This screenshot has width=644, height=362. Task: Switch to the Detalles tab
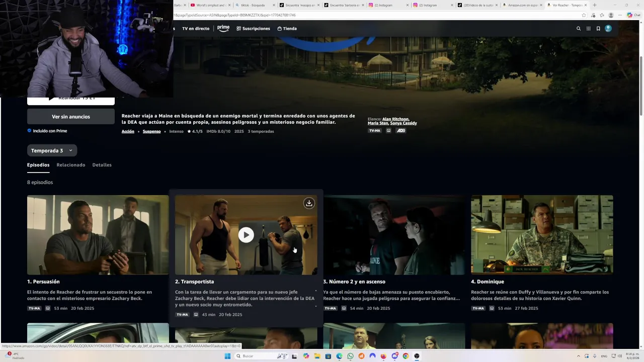tap(102, 165)
